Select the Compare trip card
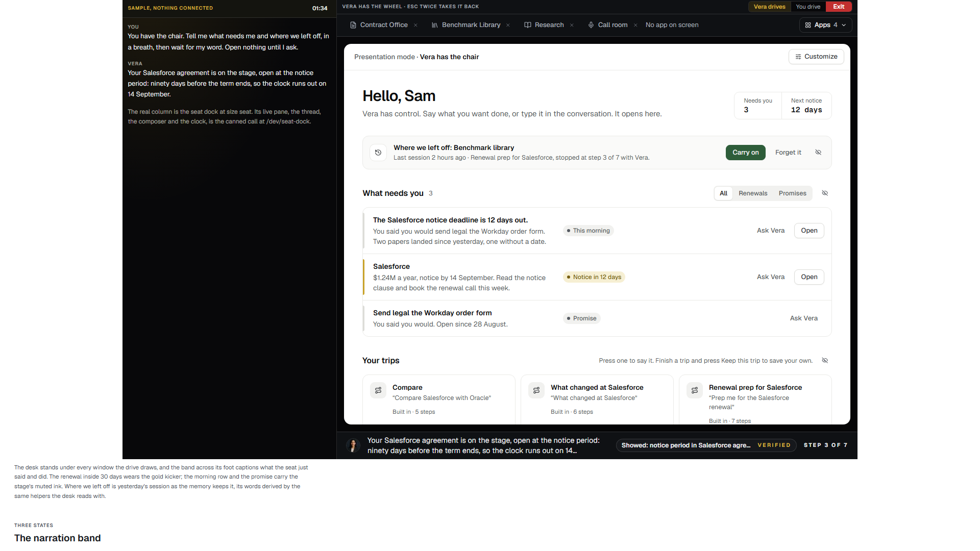 [439, 399]
